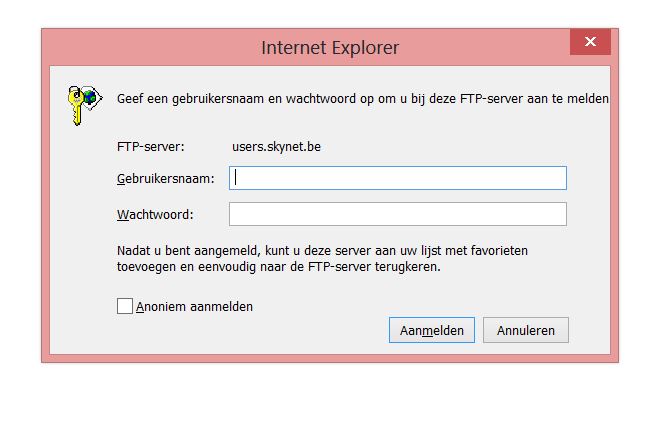Focus the Gebruikersnaam text field

[x=398, y=178]
